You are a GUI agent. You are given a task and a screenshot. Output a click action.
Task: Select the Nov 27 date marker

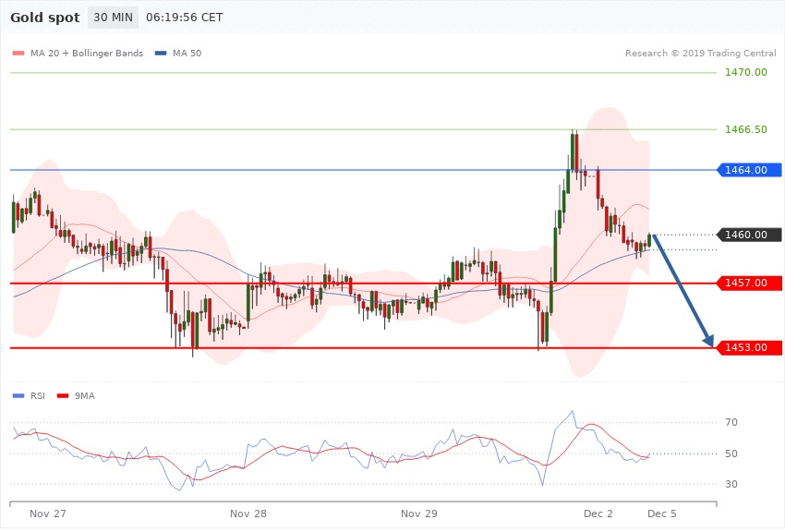click(x=47, y=513)
